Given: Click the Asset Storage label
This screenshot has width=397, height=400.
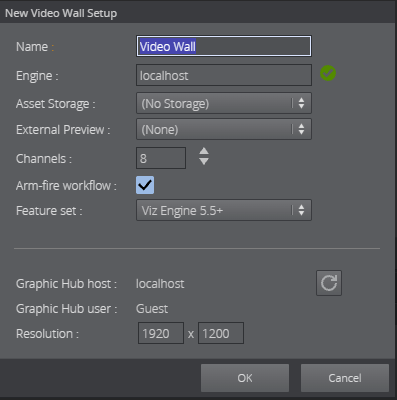Looking at the screenshot, I should point(56,104).
